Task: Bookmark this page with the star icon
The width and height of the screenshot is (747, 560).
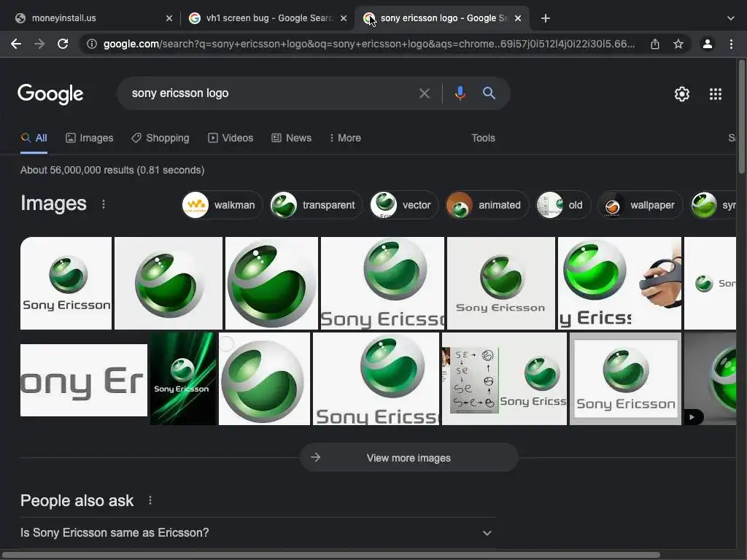Action: tap(678, 44)
